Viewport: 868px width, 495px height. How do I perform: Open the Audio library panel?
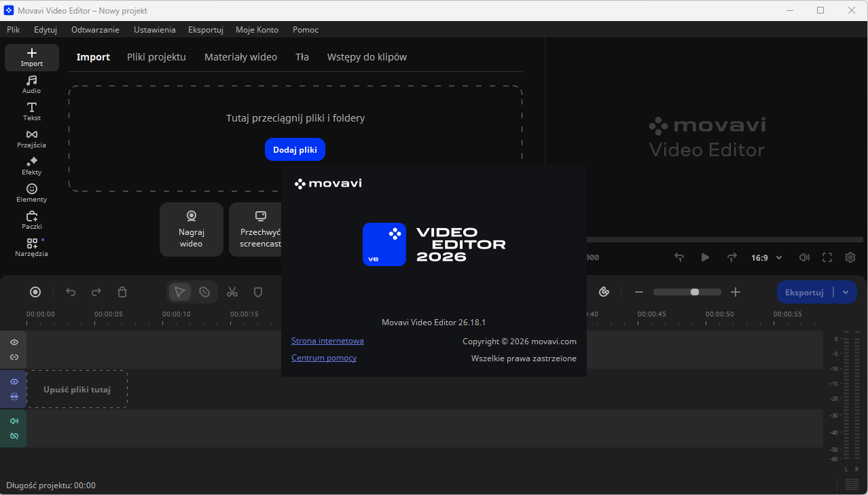click(x=32, y=85)
